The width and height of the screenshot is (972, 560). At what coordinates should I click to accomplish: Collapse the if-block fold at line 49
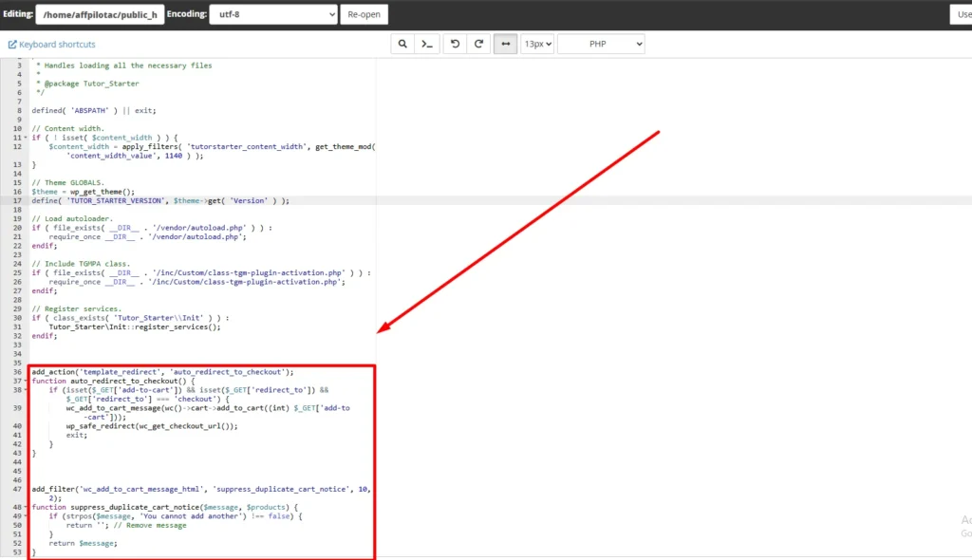[26, 516]
